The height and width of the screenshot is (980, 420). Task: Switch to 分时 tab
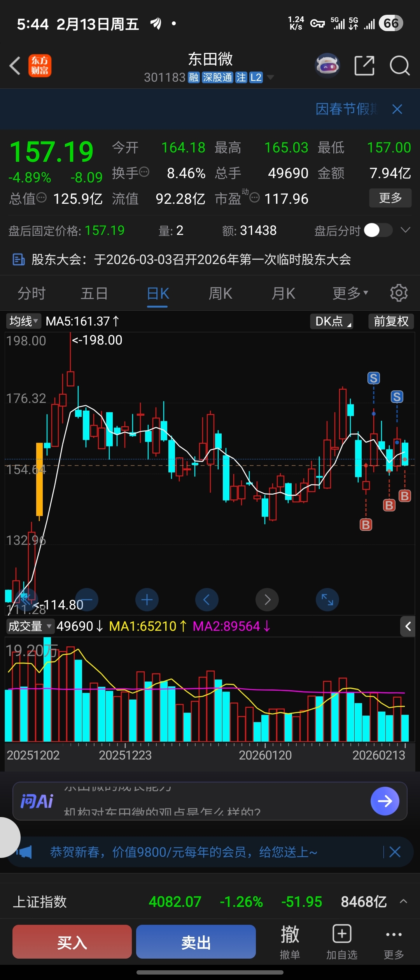pyautogui.click(x=31, y=293)
